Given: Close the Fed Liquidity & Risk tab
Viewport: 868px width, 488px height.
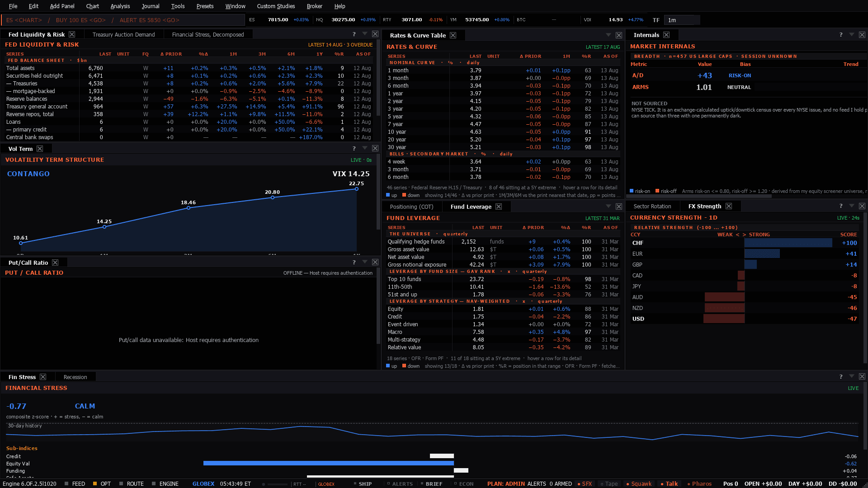Looking at the screenshot, I should (72, 34).
